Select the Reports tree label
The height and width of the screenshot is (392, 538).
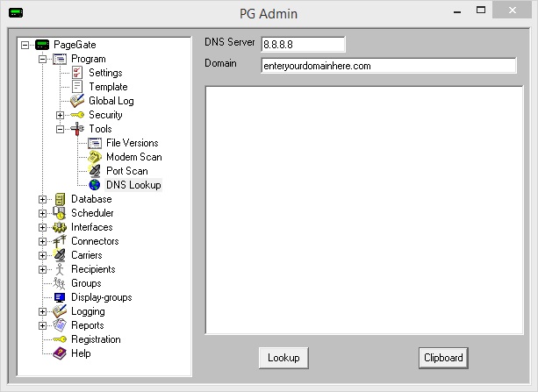click(x=88, y=325)
